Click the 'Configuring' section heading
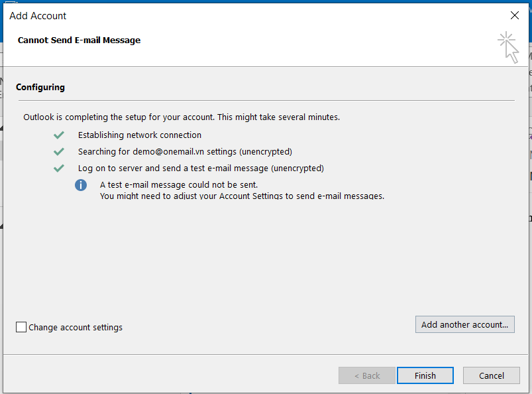Image resolution: width=532 pixels, height=394 pixels. pyautogui.click(x=40, y=88)
